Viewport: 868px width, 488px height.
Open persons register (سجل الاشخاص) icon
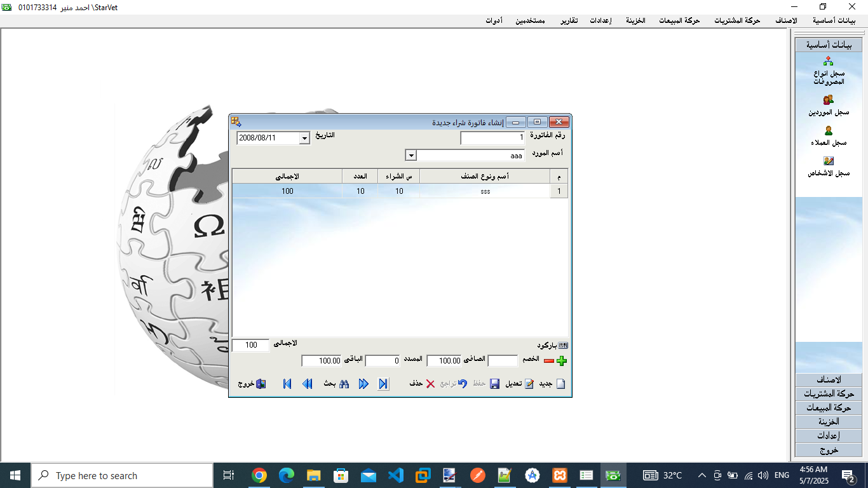coord(828,161)
